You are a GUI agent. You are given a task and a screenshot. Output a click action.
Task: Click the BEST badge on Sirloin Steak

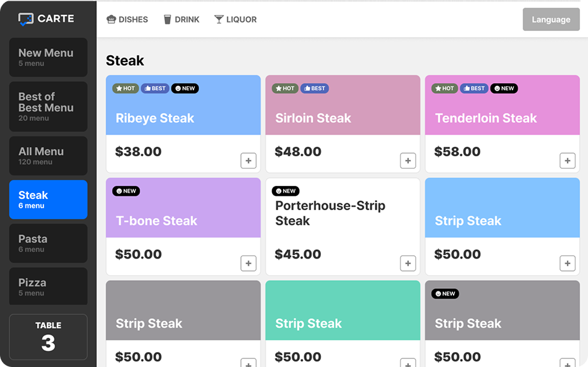pos(314,89)
